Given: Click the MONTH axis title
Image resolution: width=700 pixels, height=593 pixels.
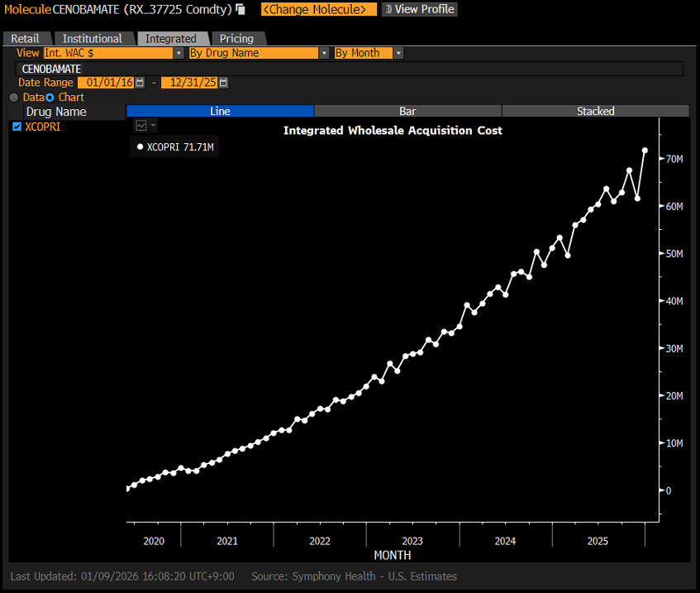Looking at the screenshot, I should [393, 556].
